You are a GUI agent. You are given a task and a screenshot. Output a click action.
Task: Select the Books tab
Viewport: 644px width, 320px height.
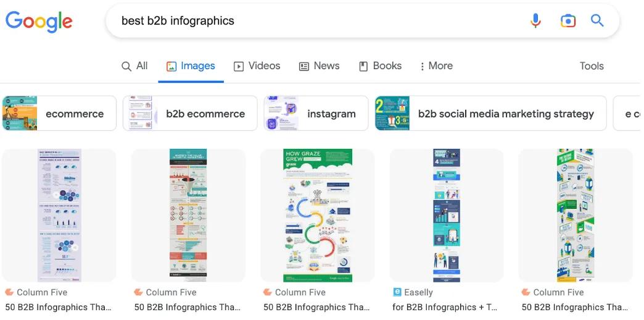[380, 66]
